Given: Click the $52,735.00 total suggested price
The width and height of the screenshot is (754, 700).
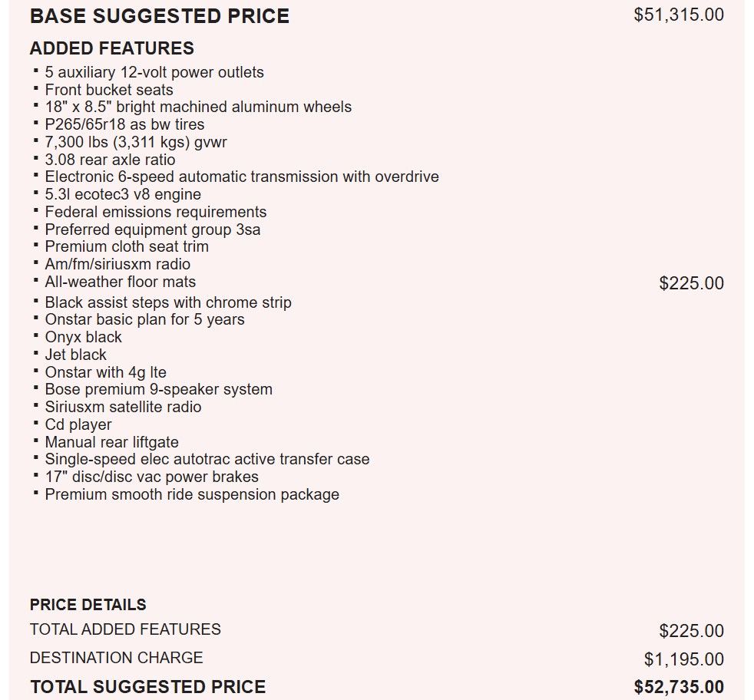Looking at the screenshot, I should (679, 687).
